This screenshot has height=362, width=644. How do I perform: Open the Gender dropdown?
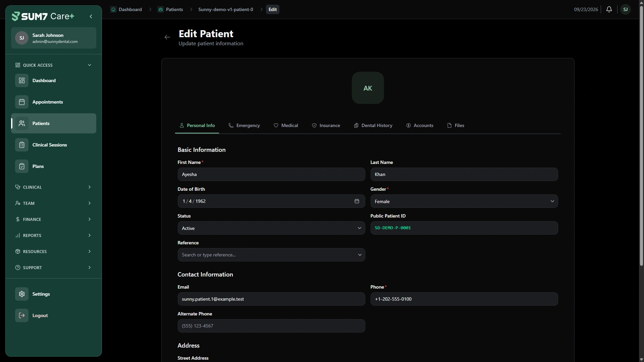coord(464,201)
